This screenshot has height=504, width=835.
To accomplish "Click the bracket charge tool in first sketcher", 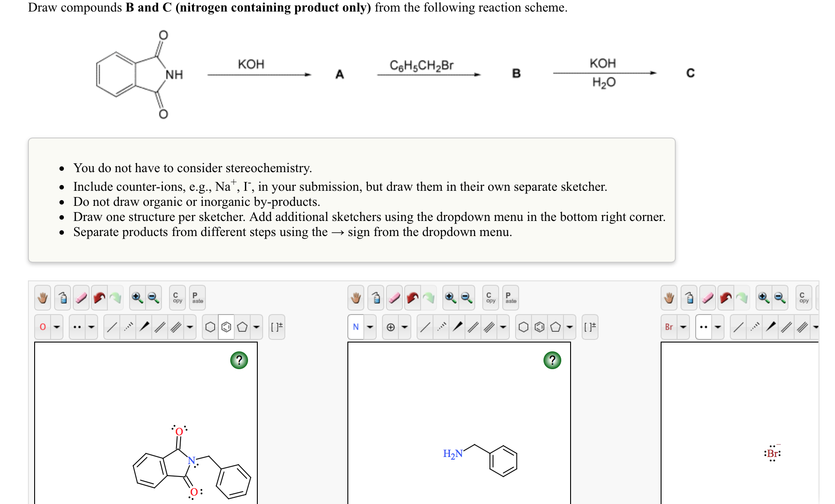I will tap(277, 327).
